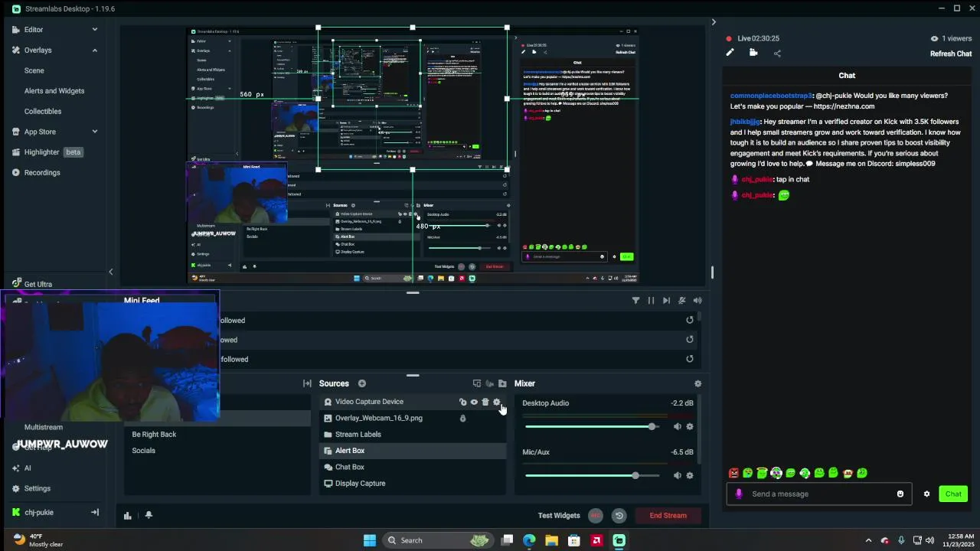Pause the Mini Feed alert queue

click(x=651, y=301)
